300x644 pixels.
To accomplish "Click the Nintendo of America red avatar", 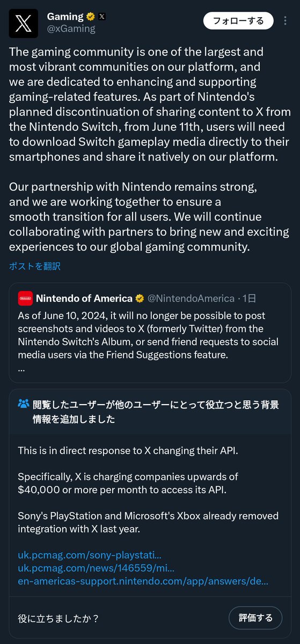I will (25, 298).
